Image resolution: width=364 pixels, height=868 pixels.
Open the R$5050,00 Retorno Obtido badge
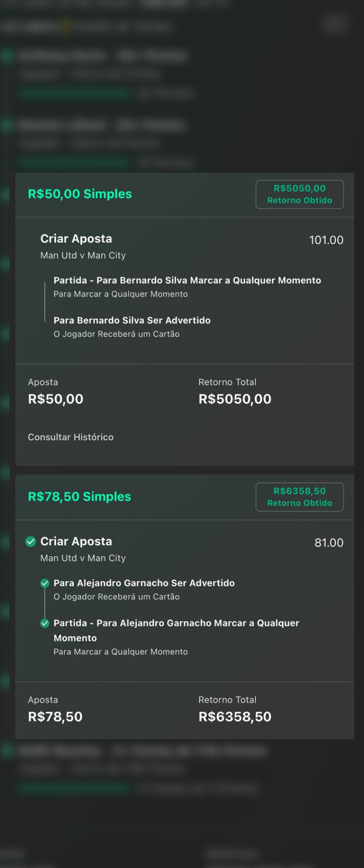pos(299,194)
